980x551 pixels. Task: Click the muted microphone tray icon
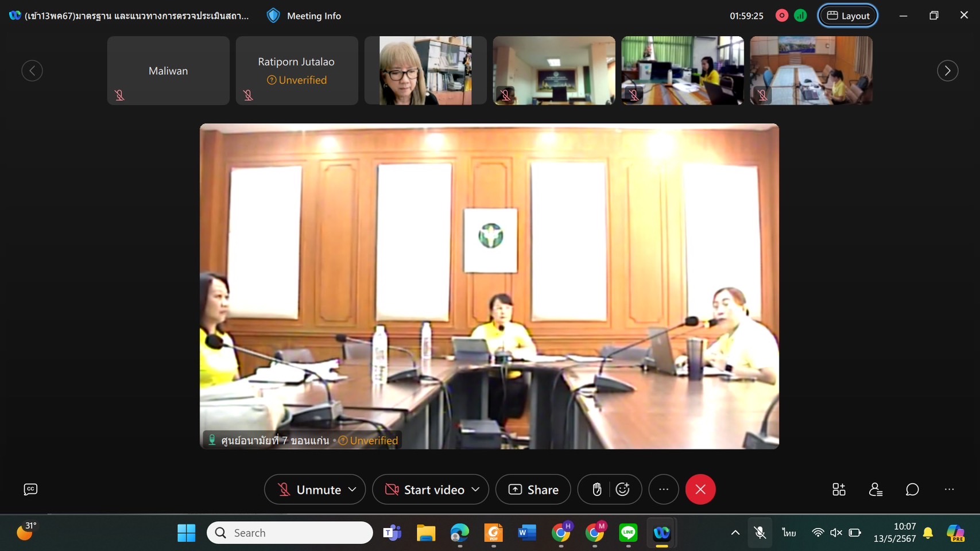(x=760, y=533)
